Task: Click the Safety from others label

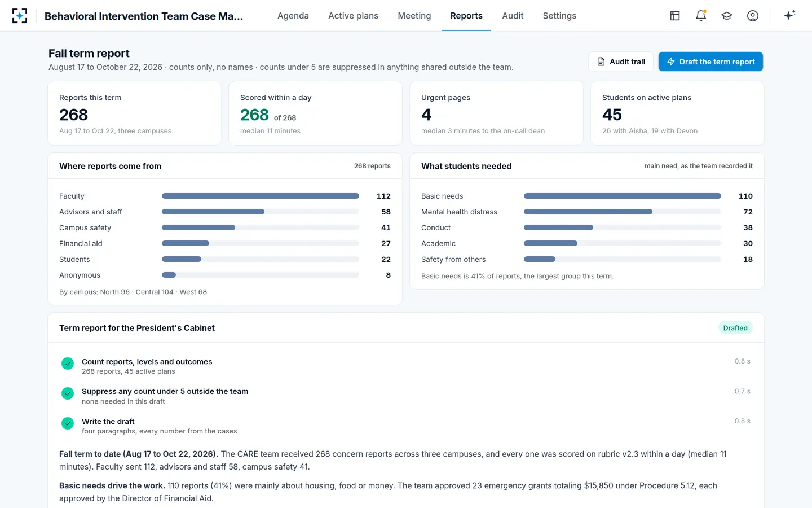Action: tap(453, 259)
